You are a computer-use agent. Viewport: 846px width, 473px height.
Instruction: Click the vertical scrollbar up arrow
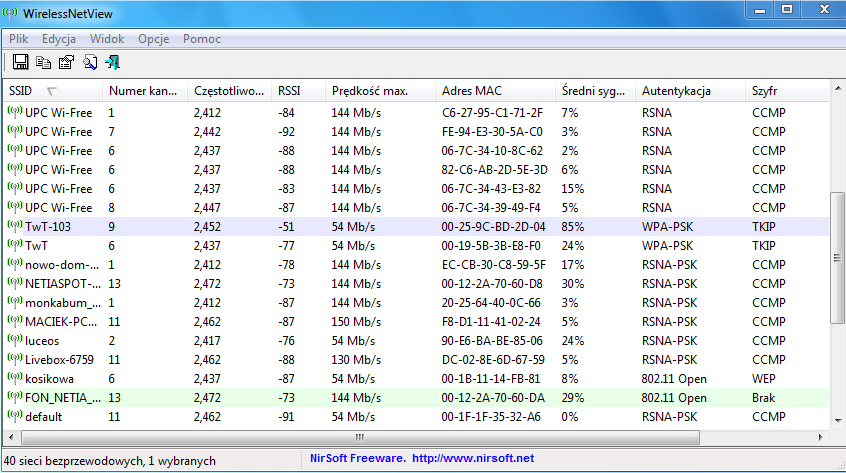click(837, 88)
